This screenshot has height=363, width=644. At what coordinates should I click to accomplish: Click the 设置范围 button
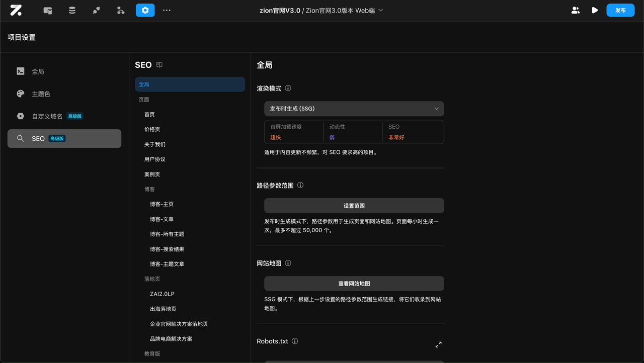(x=354, y=205)
